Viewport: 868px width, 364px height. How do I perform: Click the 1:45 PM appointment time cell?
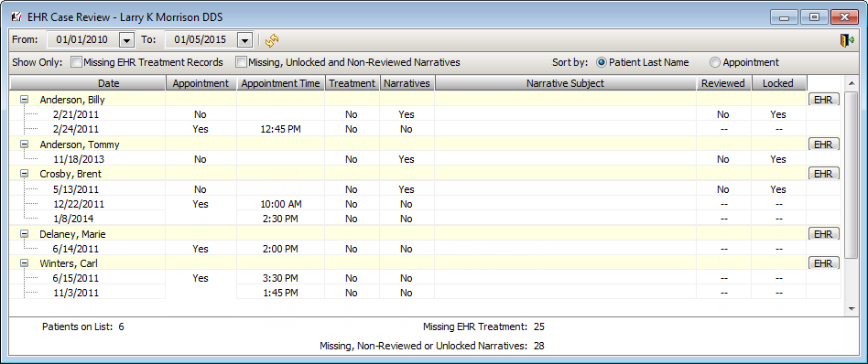[281, 293]
